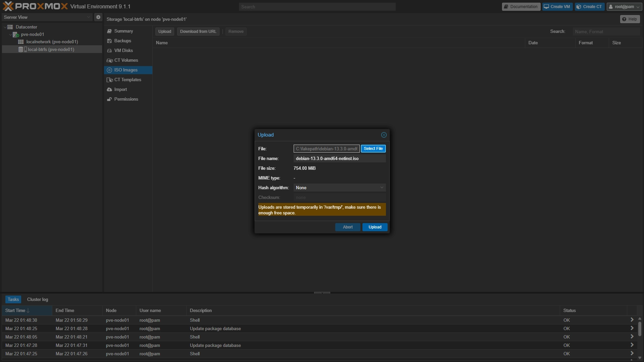Click the pve-node01 node icon
The width and height of the screenshot is (644, 362).
tap(16, 35)
